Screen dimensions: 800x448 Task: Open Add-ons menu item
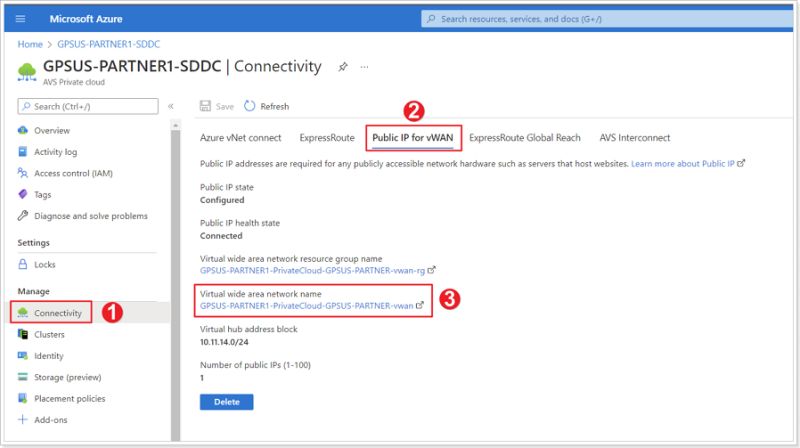point(51,420)
